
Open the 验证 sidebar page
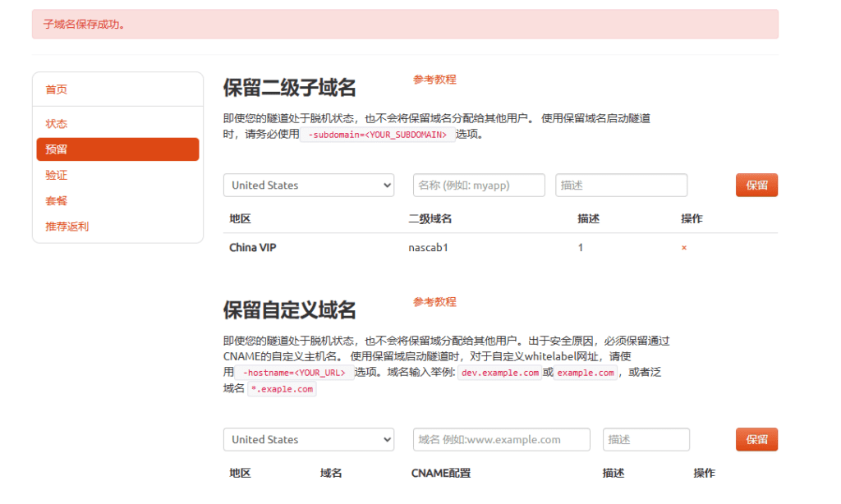coord(57,175)
